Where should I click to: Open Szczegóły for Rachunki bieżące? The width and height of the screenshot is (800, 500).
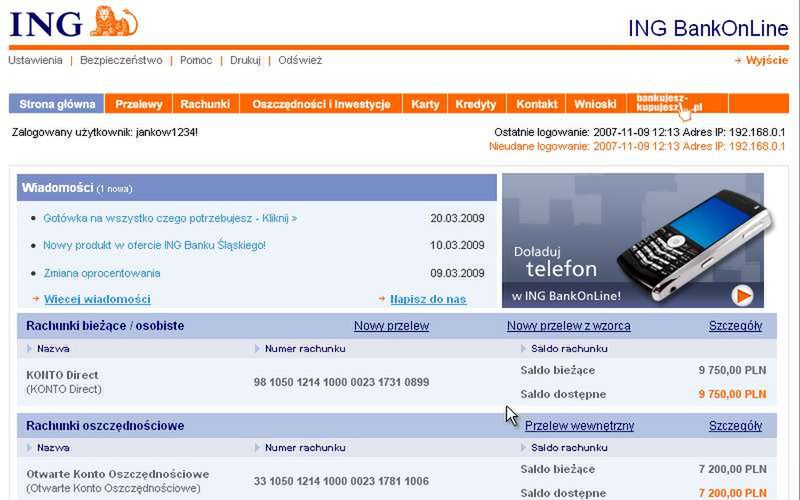click(x=735, y=326)
